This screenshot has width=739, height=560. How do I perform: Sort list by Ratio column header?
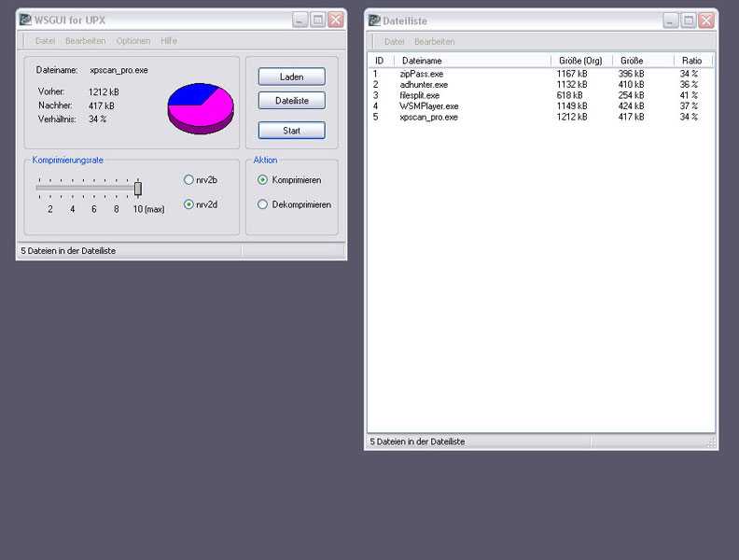click(x=690, y=61)
